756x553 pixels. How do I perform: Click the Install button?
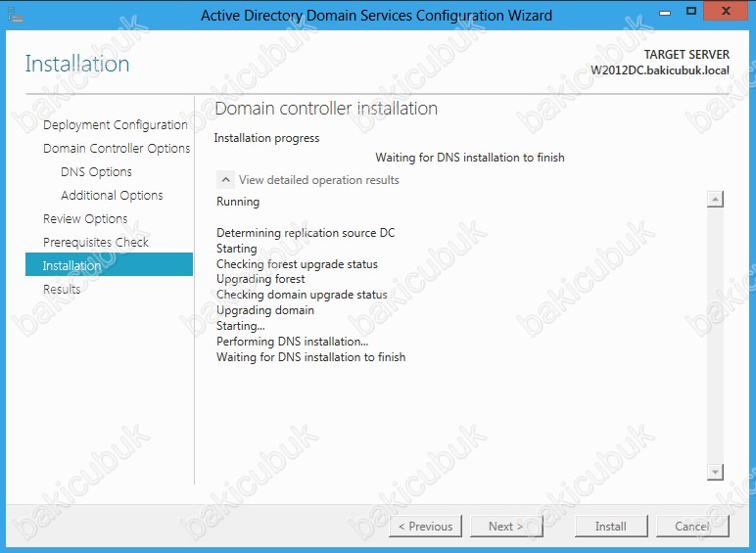point(611,526)
